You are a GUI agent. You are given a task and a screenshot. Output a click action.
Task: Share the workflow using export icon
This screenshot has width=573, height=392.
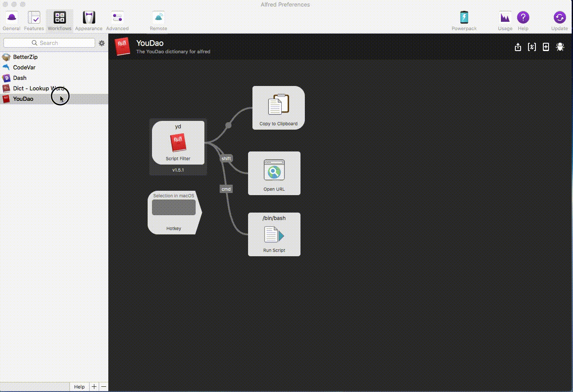[x=518, y=47]
